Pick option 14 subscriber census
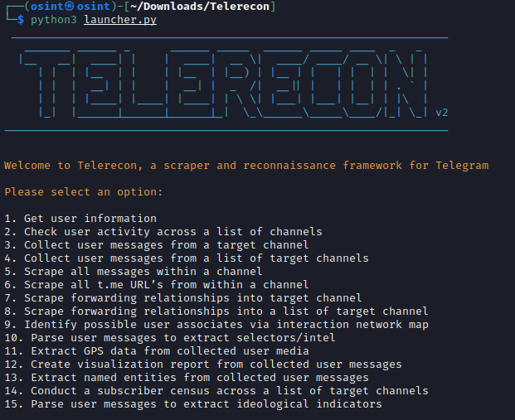The width and height of the screenshot is (515, 420). pos(216,391)
